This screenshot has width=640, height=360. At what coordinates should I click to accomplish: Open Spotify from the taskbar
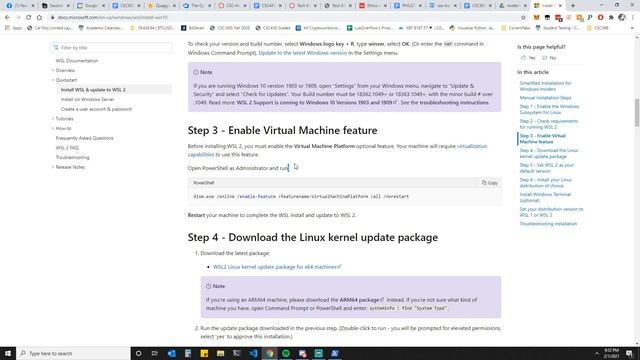[286, 353]
